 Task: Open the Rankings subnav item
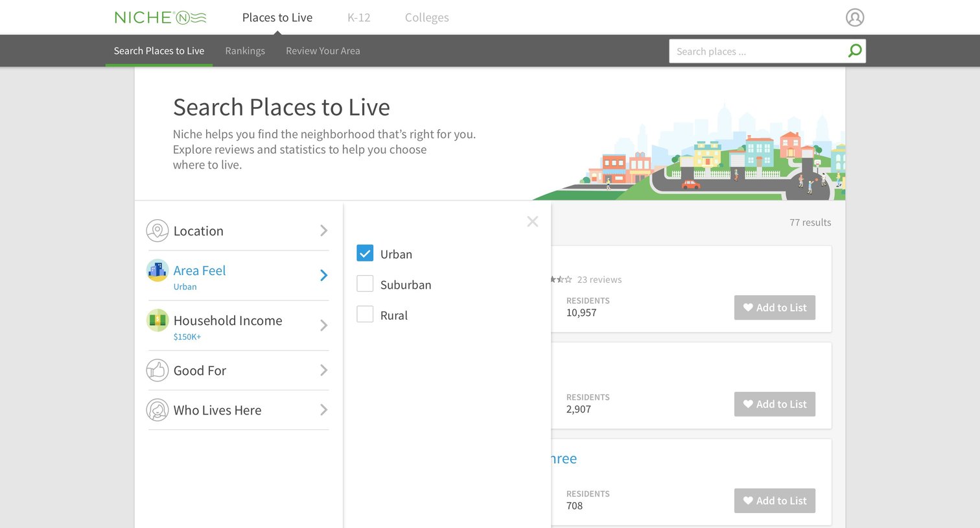[x=245, y=51]
